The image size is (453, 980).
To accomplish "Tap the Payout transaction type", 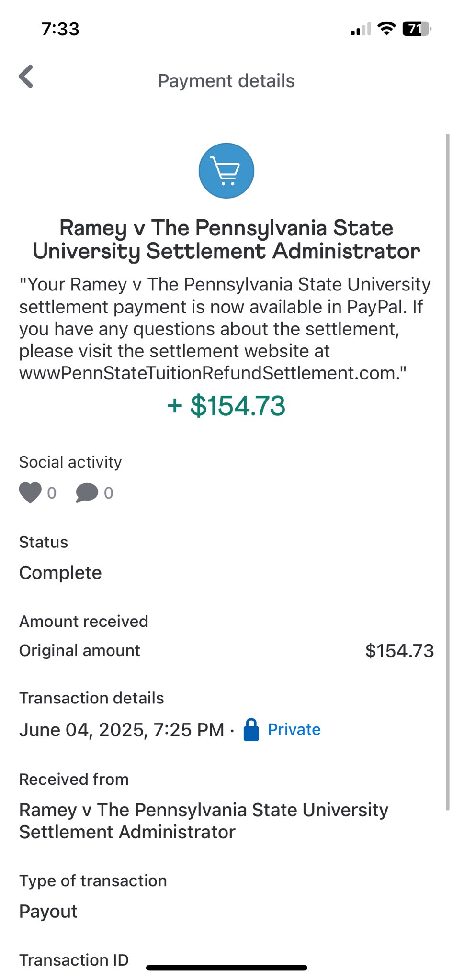I will [48, 912].
